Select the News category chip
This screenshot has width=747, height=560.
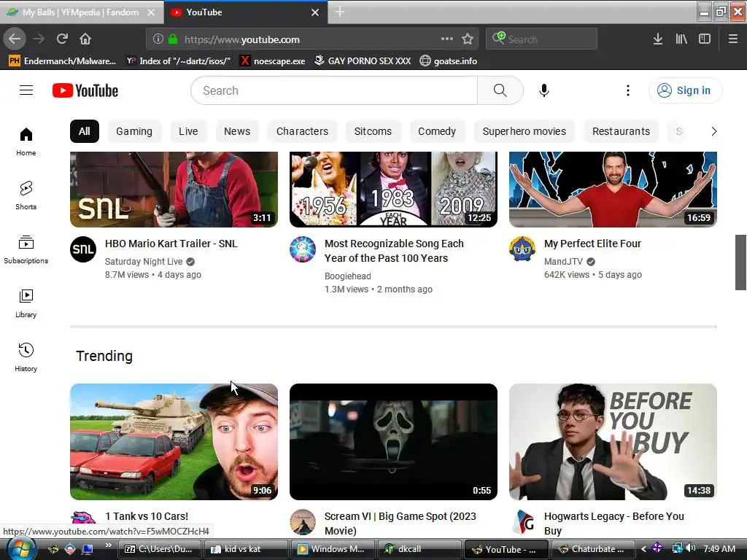pyautogui.click(x=237, y=131)
